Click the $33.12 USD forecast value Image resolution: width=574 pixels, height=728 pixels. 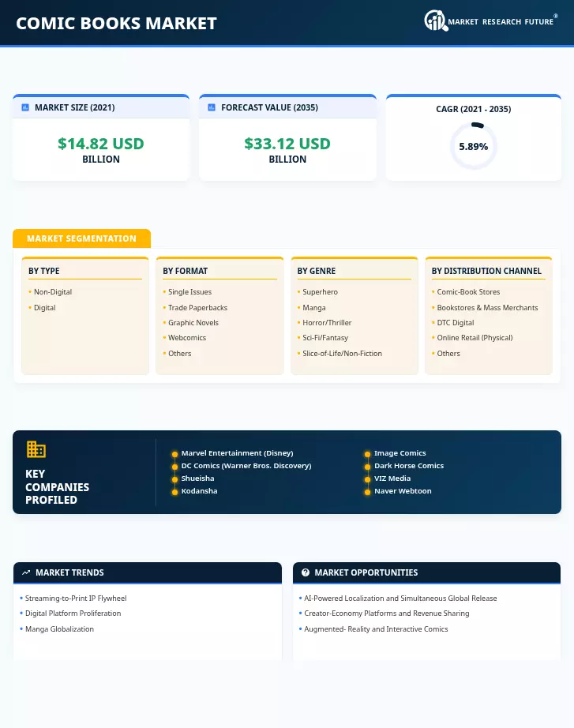pos(287,144)
